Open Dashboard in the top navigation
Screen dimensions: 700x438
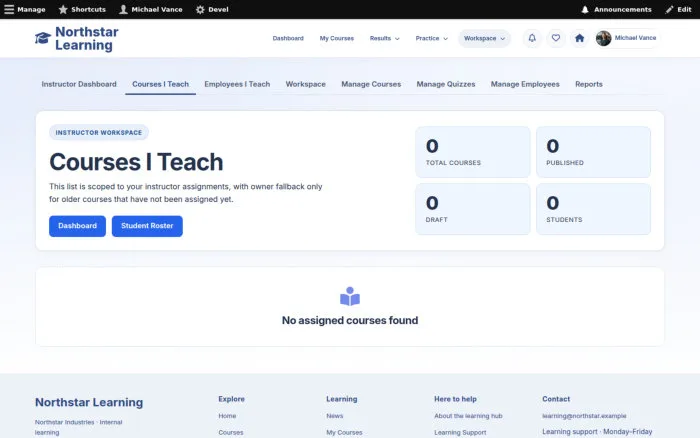(x=288, y=38)
